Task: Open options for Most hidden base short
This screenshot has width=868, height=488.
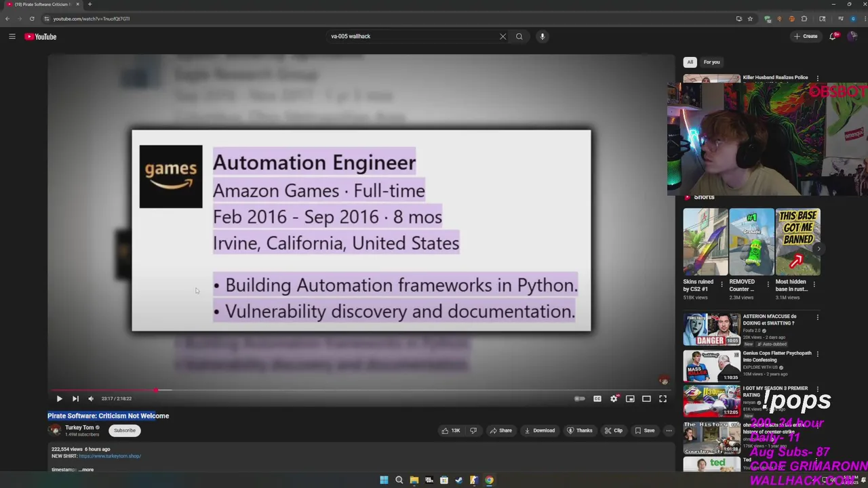Action: click(x=814, y=284)
